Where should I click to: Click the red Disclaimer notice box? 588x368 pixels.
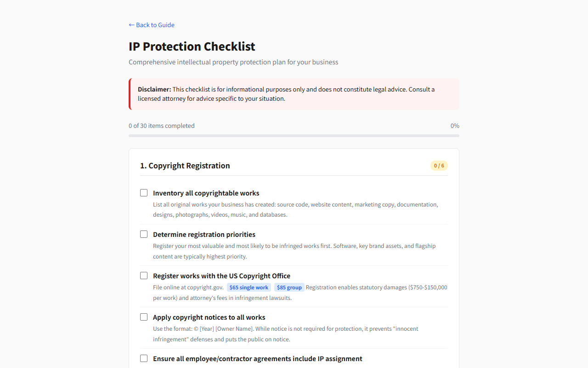[x=294, y=94]
